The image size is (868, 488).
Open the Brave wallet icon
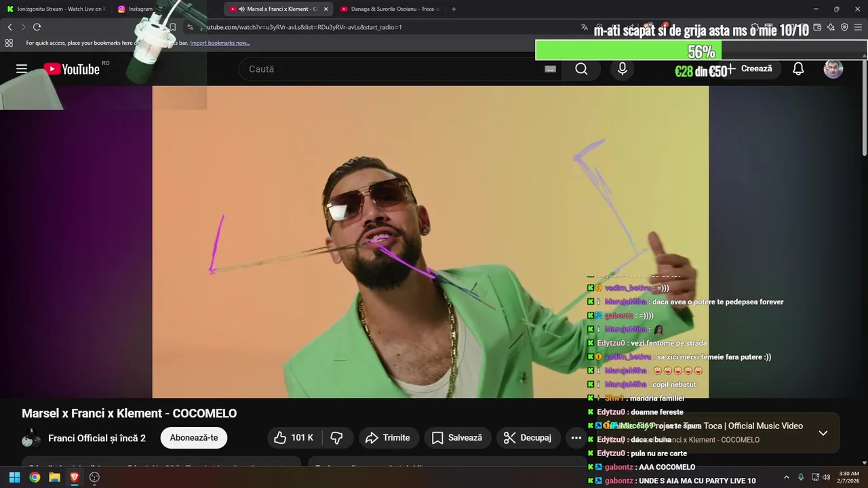[x=817, y=27]
